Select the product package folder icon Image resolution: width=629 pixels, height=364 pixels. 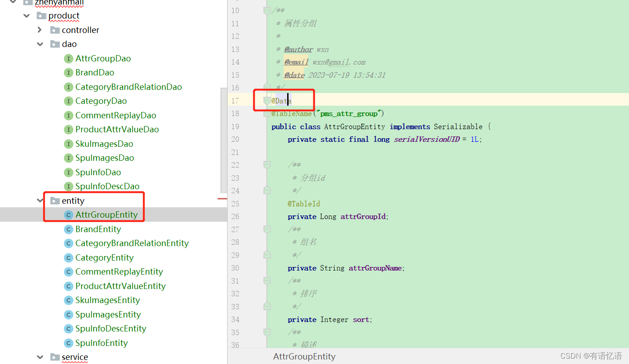point(42,16)
